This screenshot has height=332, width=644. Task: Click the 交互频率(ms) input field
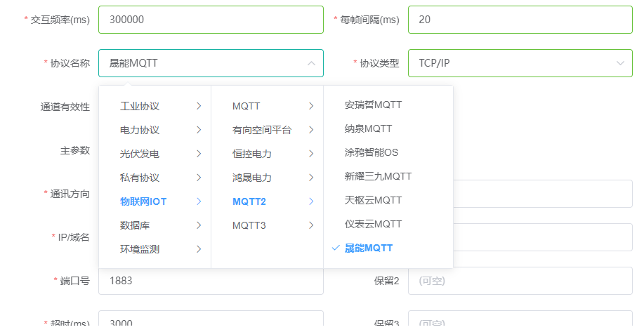[211, 20]
